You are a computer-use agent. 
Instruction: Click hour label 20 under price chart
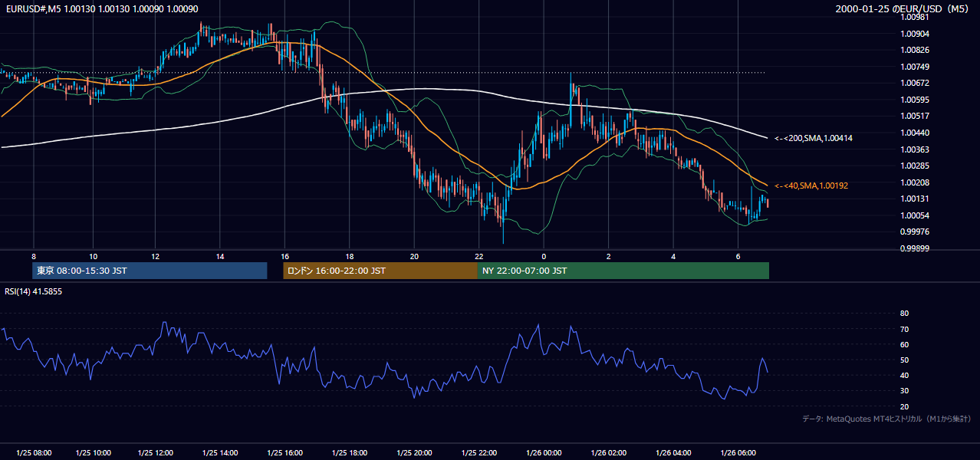coord(414,256)
